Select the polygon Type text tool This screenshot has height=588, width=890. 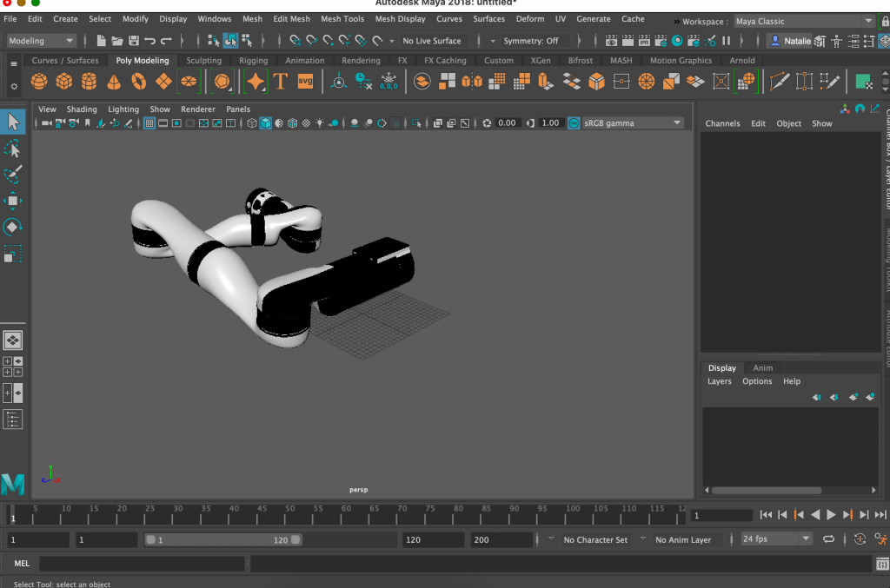pos(280,82)
